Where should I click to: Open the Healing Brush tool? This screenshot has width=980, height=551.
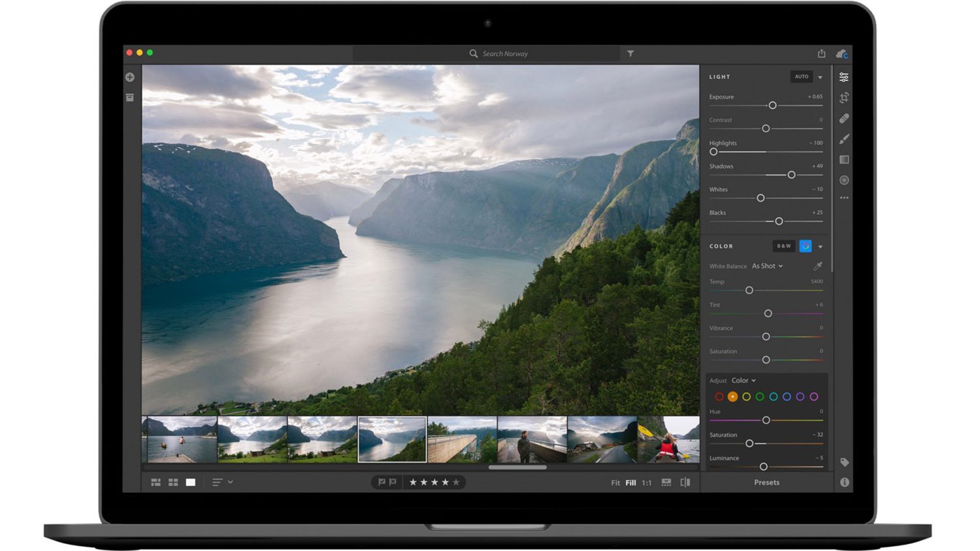[844, 118]
